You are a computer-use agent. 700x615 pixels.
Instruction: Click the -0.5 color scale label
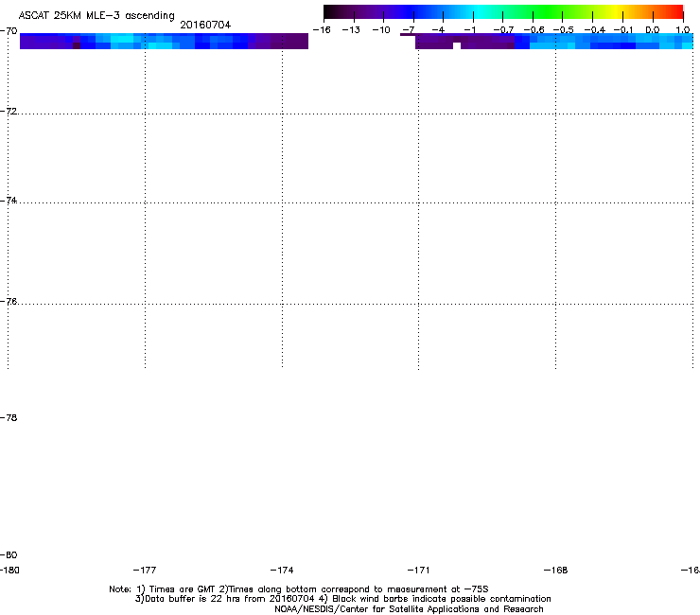pyautogui.click(x=564, y=30)
